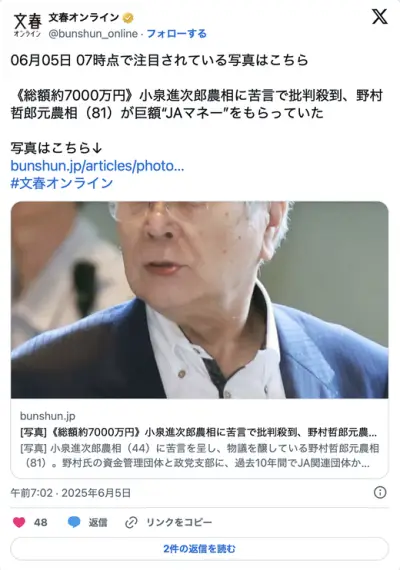Click the blue reply bubble icon
The image size is (400, 570).
point(74,522)
